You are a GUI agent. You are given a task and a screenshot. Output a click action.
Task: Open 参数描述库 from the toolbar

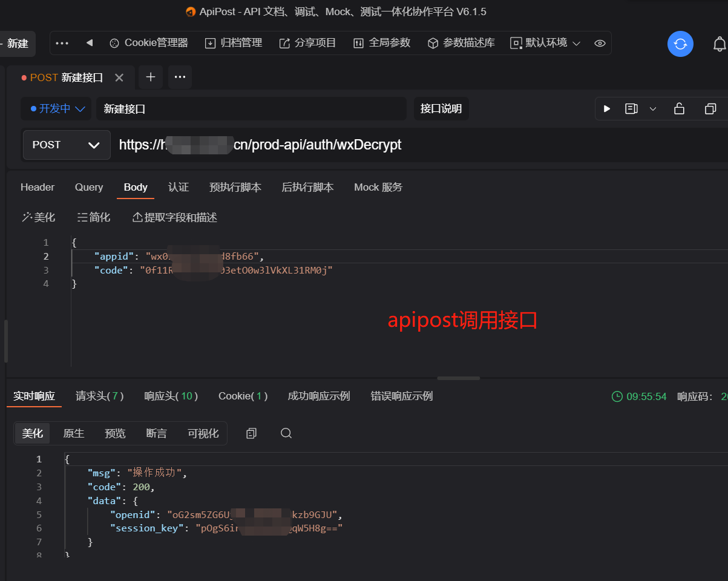461,43
